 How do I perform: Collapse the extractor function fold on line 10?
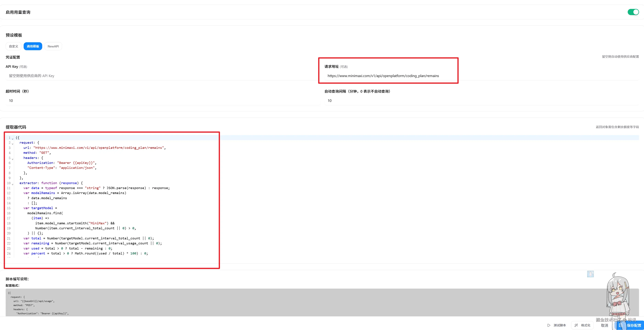tap(13, 184)
